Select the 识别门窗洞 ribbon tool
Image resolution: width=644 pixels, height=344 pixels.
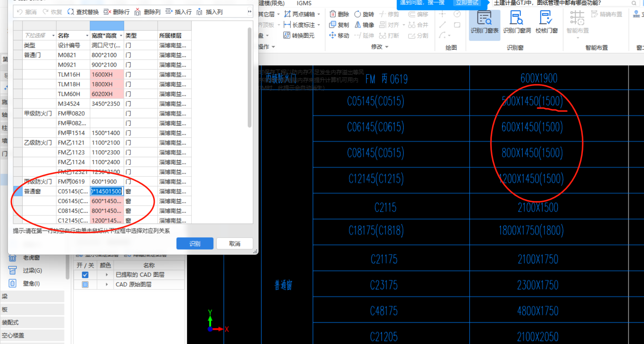point(517,23)
